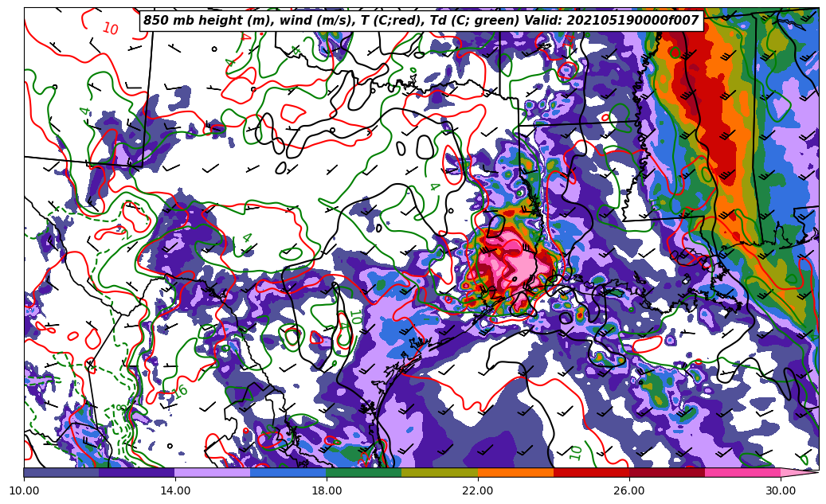Pick the bright red 24–26 colorbar segment

(590, 472)
